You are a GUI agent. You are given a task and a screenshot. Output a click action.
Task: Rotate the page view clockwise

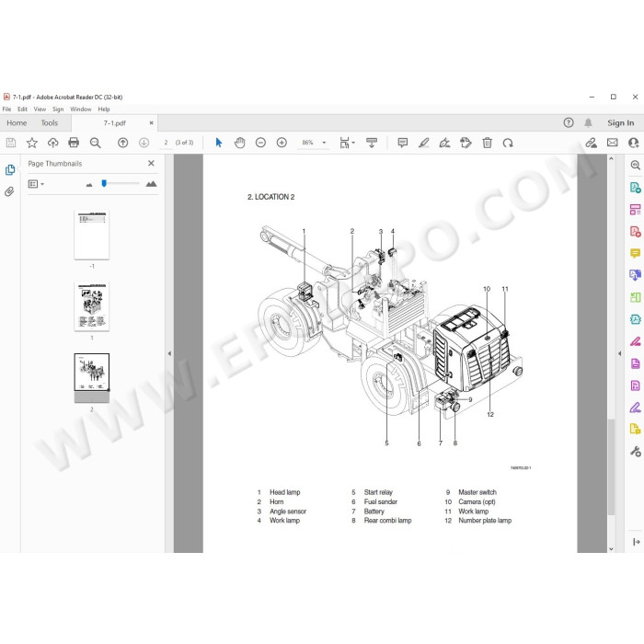pos(508,143)
